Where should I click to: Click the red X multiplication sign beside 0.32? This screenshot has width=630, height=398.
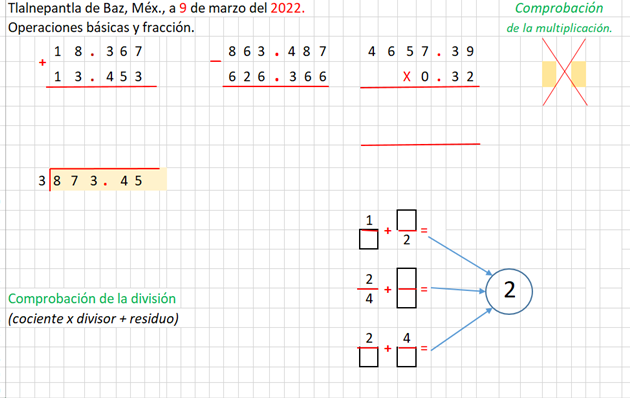click(407, 76)
